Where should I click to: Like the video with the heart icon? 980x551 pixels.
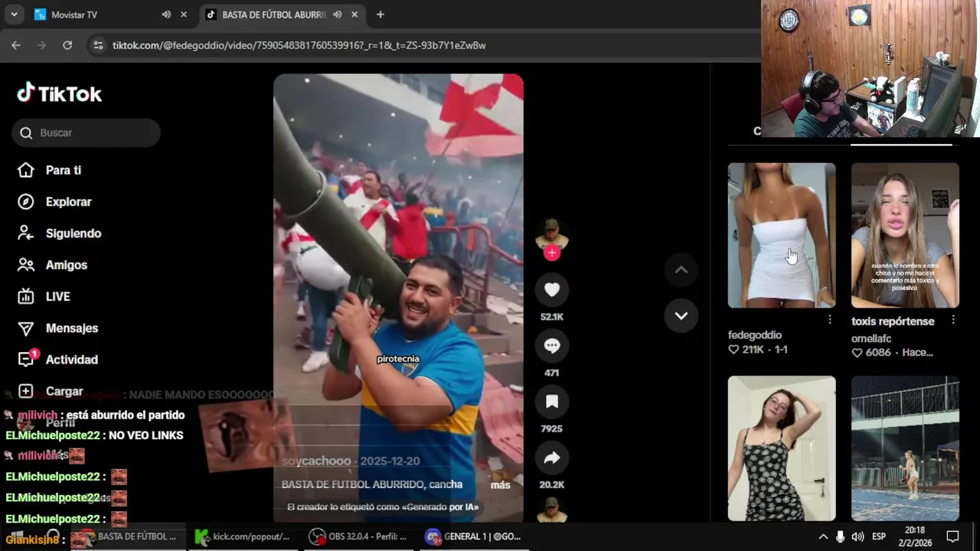pos(552,289)
